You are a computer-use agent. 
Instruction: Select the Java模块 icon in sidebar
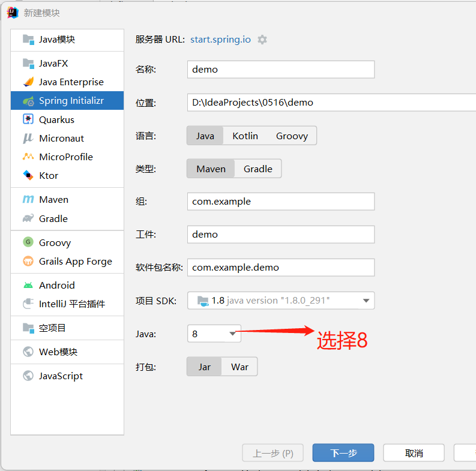tap(28, 40)
